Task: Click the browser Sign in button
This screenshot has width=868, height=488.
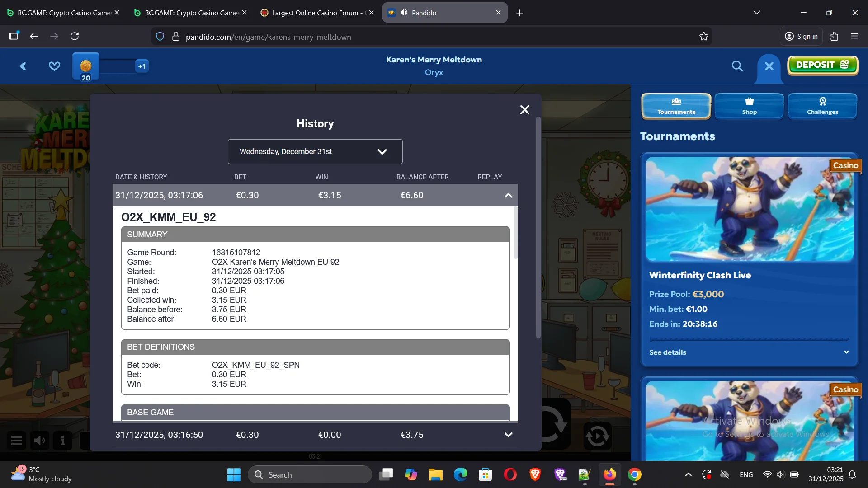Action: pos(801,37)
